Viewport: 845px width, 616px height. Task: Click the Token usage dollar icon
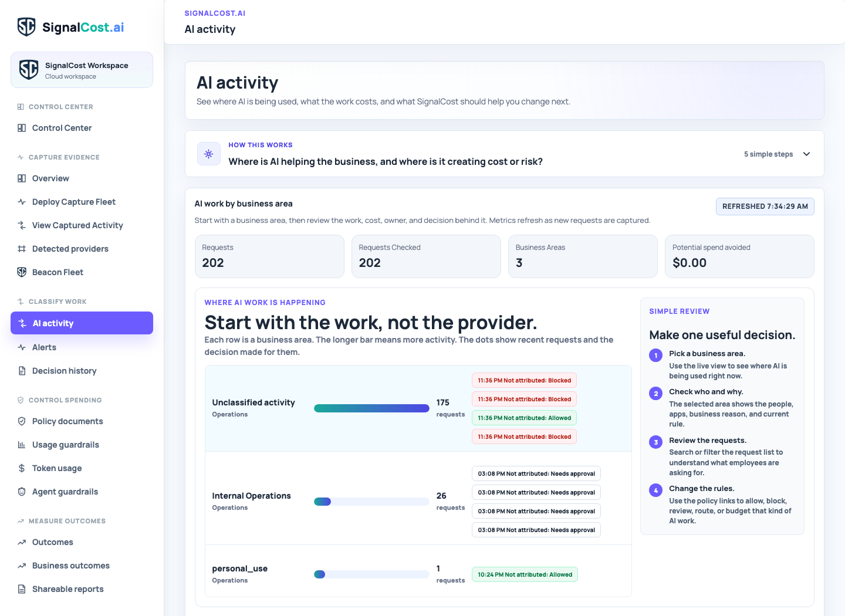(x=22, y=468)
